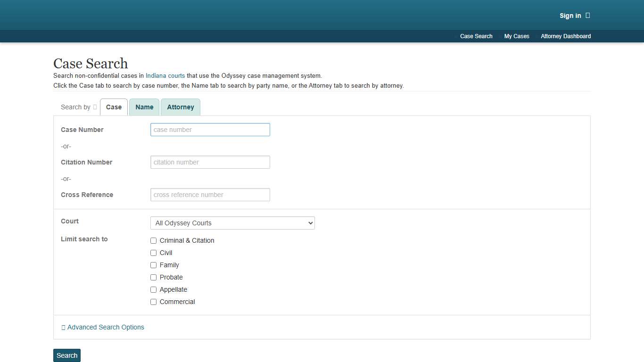Image resolution: width=644 pixels, height=362 pixels.
Task: Select the Case search tab
Action: (x=114, y=107)
